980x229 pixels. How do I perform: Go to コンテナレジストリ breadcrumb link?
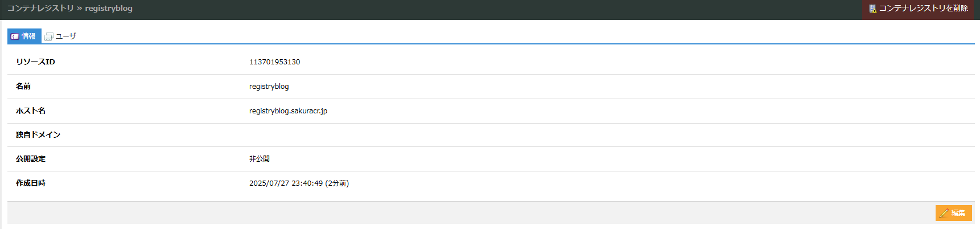point(40,9)
